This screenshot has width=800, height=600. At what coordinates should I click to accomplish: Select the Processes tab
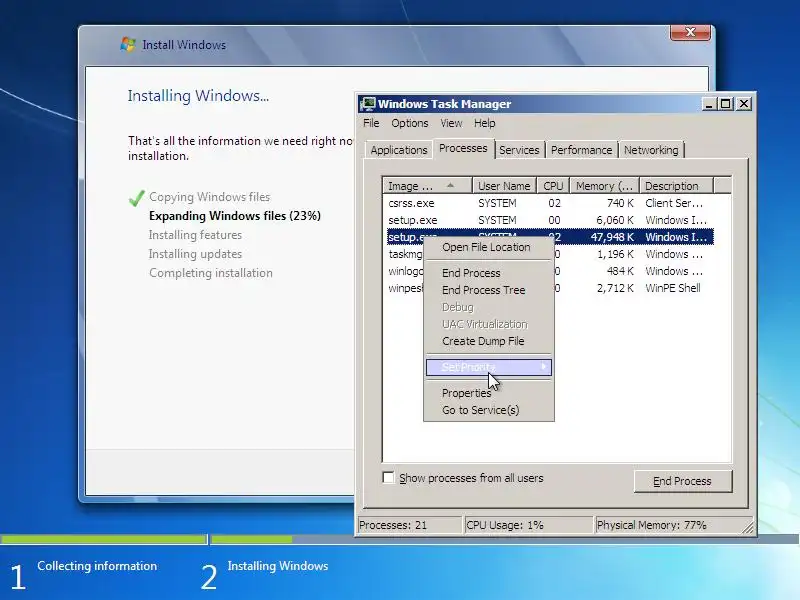(463, 148)
